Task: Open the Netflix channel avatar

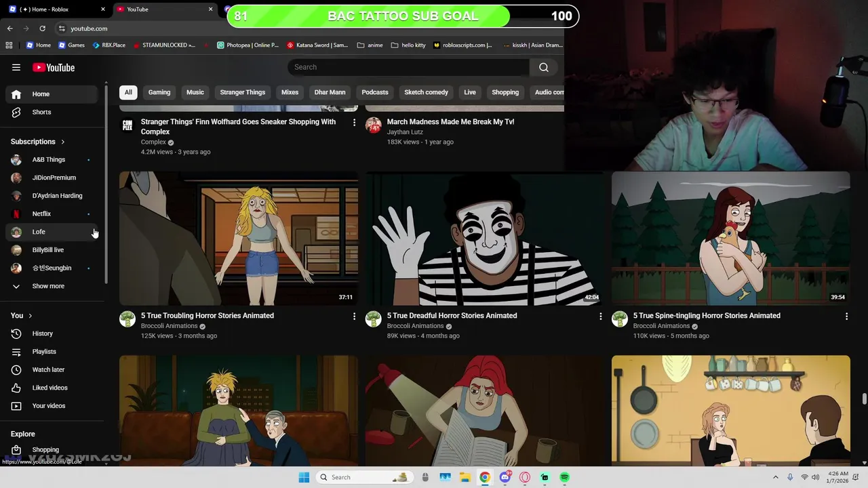Action: click(16, 213)
